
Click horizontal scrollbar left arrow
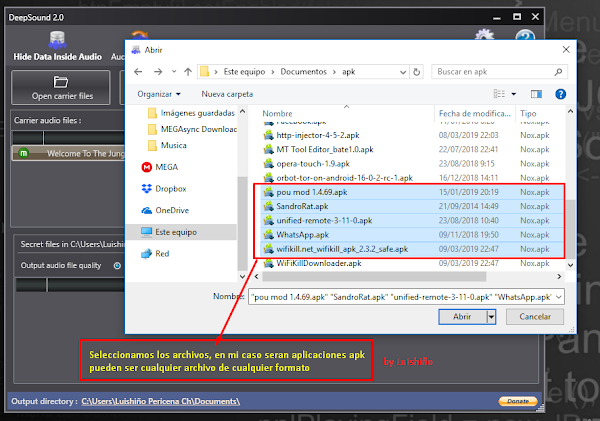coord(257,276)
